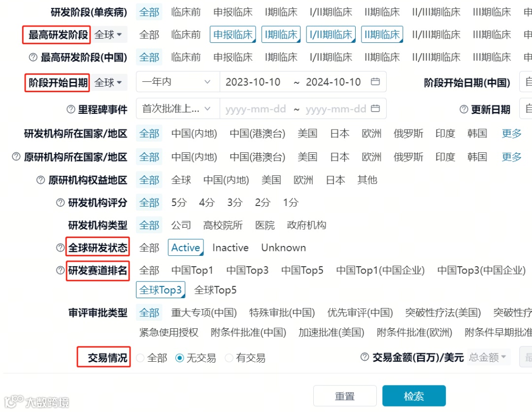
Task: Select 临床前 in 研发阶段(单疾病) row
Action: click(x=186, y=12)
